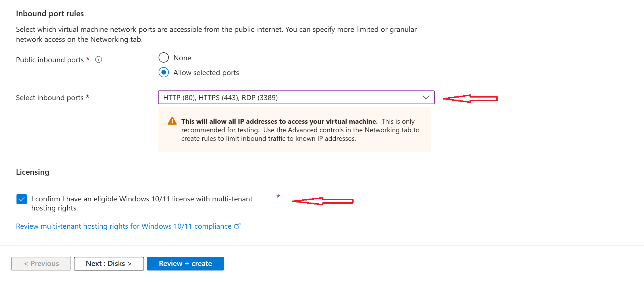Uncheck the Windows 10/11 license confirmation checkbox
The width and height of the screenshot is (644, 285).
pyautogui.click(x=22, y=199)
